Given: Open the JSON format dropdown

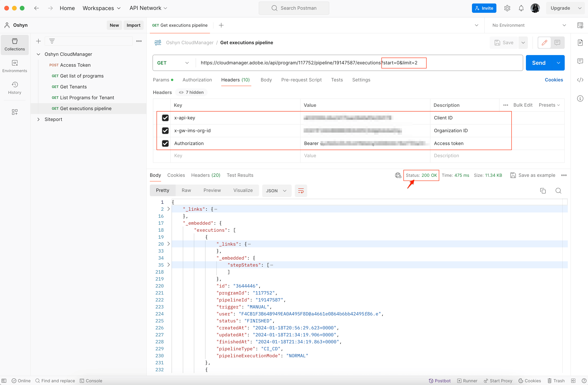Looking at the screenshot, I should (x=277, y=191).
